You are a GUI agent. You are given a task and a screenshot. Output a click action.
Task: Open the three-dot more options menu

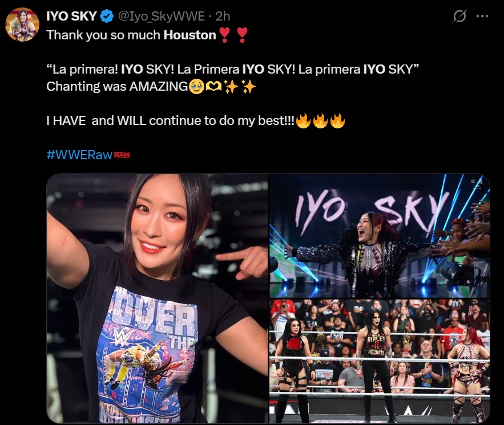click(482, 16)
